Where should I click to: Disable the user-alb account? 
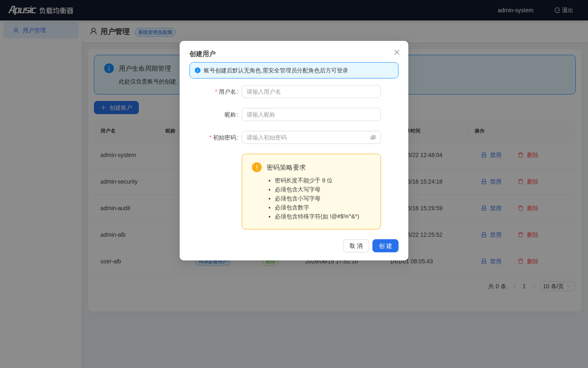click(x=491, y=261)
